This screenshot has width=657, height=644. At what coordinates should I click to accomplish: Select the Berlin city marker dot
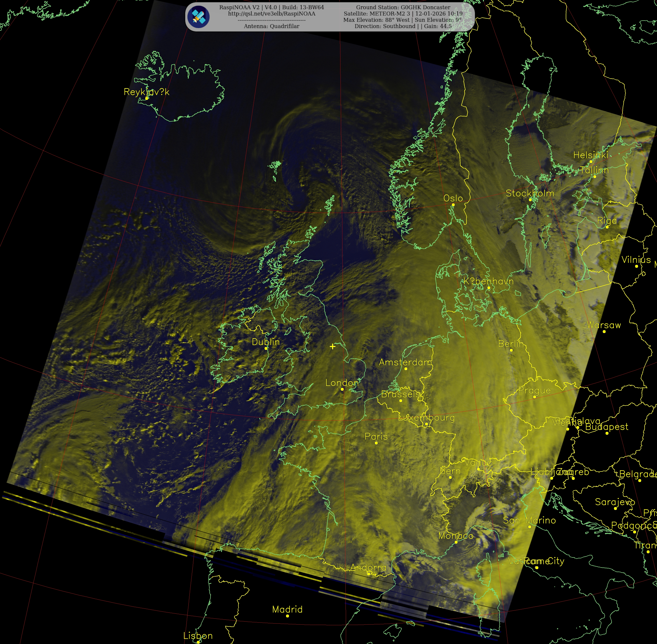[511, 350]
